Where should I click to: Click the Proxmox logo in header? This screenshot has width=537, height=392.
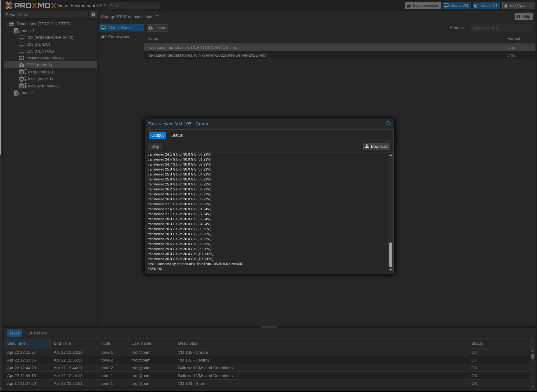pos(30,6)
